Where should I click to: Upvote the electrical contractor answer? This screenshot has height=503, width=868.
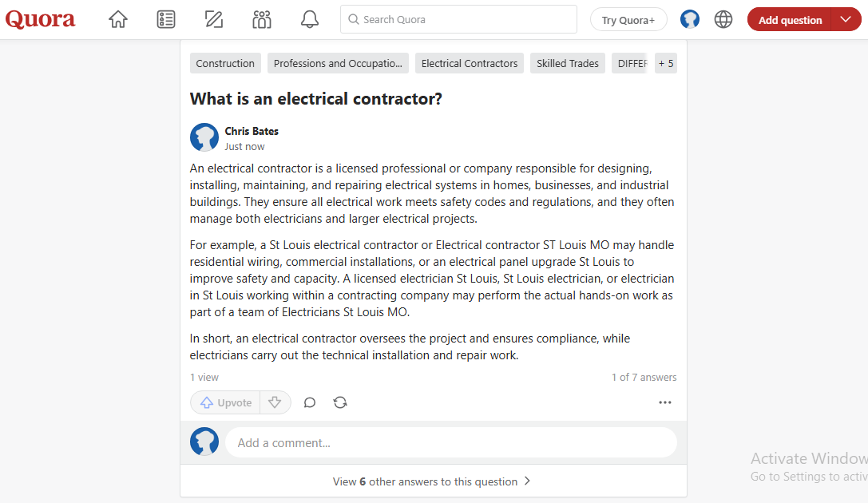(226, 402)
